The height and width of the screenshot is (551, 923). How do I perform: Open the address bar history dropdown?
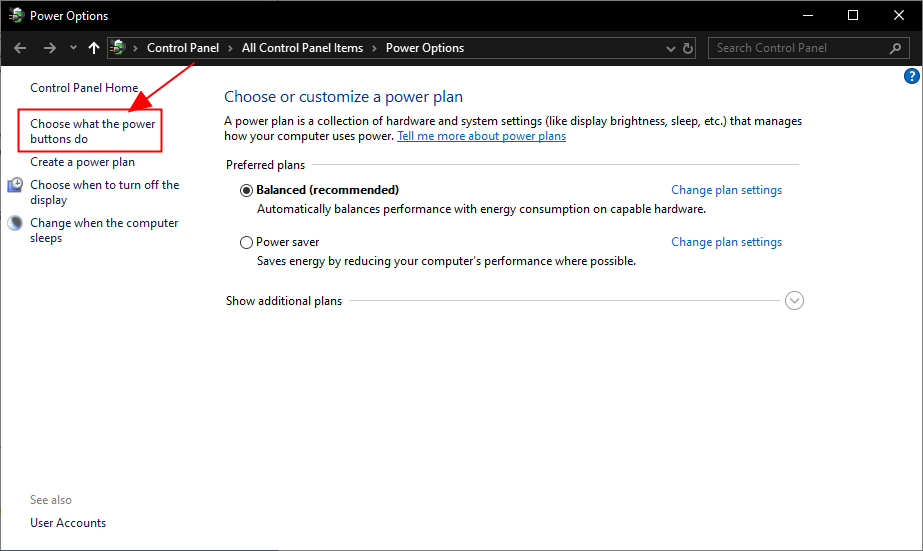671,48
